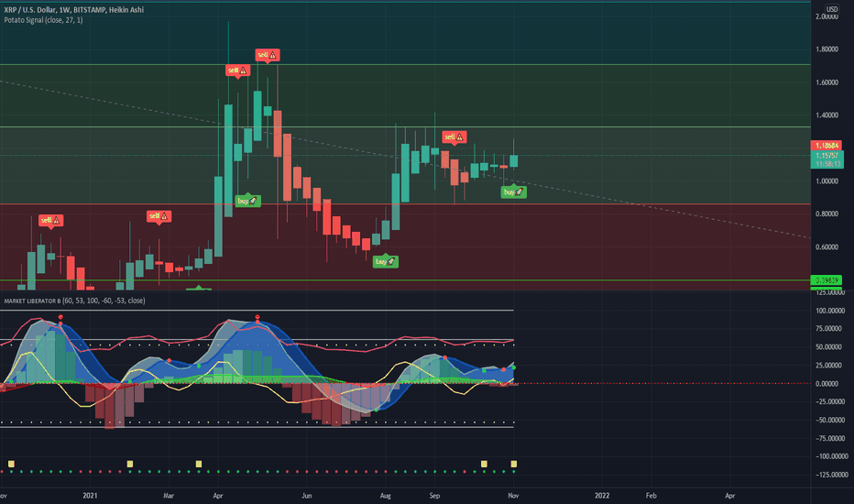Screen dimensions: 854x504
Task: Click the sell signal label above the September candles
Action: point(454,137)
